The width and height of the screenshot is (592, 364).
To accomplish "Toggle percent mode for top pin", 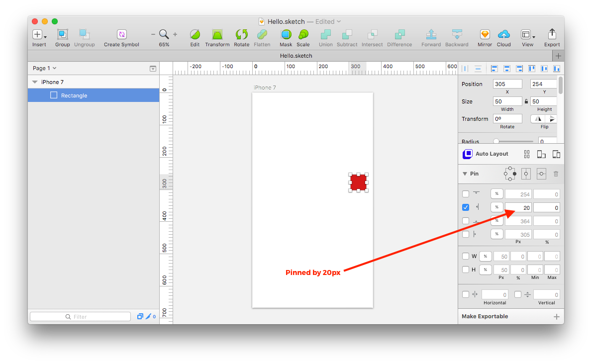I will [496, 194].
